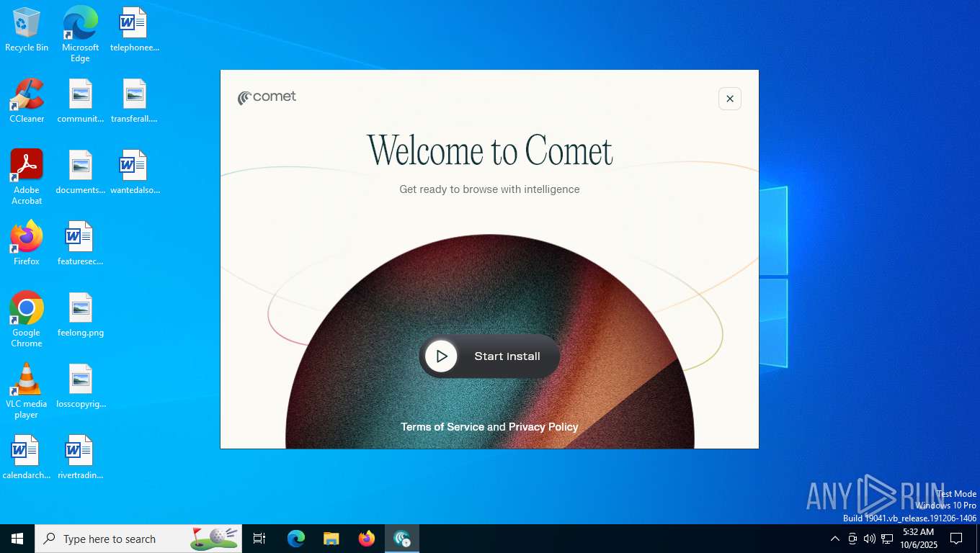Screen dimensions: 980x553
Task: Open Microsoft Edge from the taskbar
Action: 296,539
